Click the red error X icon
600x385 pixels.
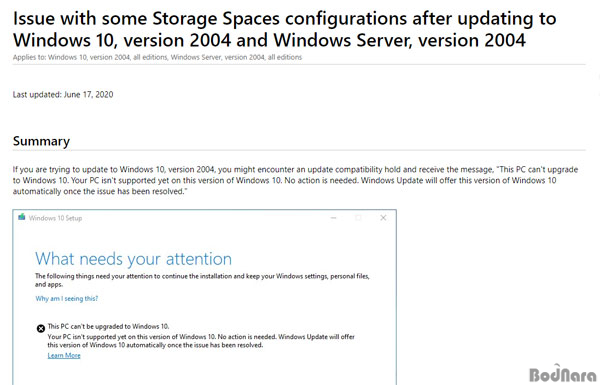[41, 328]
